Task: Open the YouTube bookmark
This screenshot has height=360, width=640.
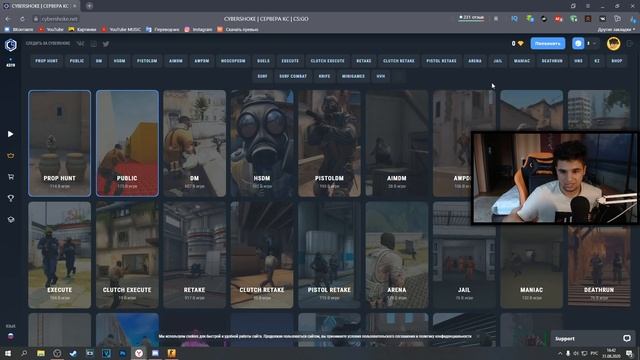Action: click(x=51, y=29)
